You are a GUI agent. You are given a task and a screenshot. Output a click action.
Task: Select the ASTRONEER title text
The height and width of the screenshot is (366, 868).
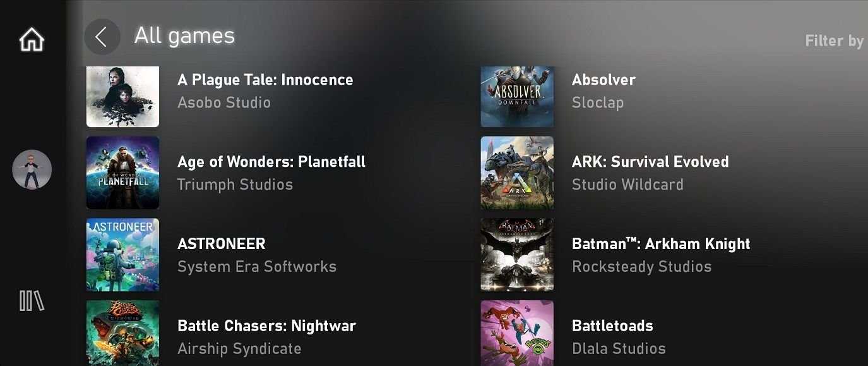click(222, 243)
